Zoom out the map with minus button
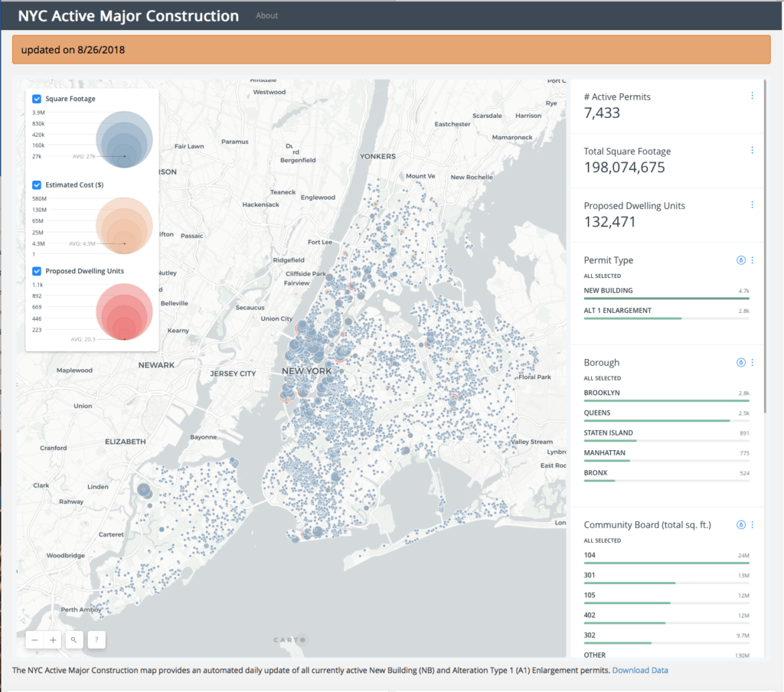Image resolution: width=784 pixels, height=692 pixels. (x=34, y=639)
